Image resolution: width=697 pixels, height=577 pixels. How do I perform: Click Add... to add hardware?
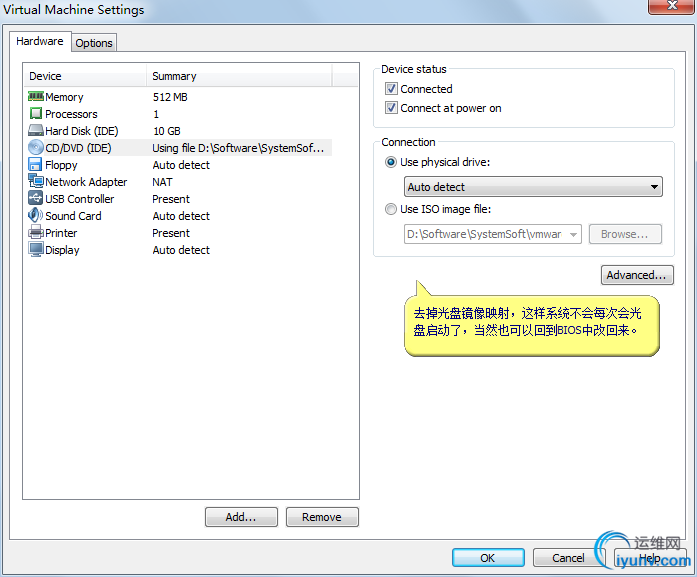241,517
